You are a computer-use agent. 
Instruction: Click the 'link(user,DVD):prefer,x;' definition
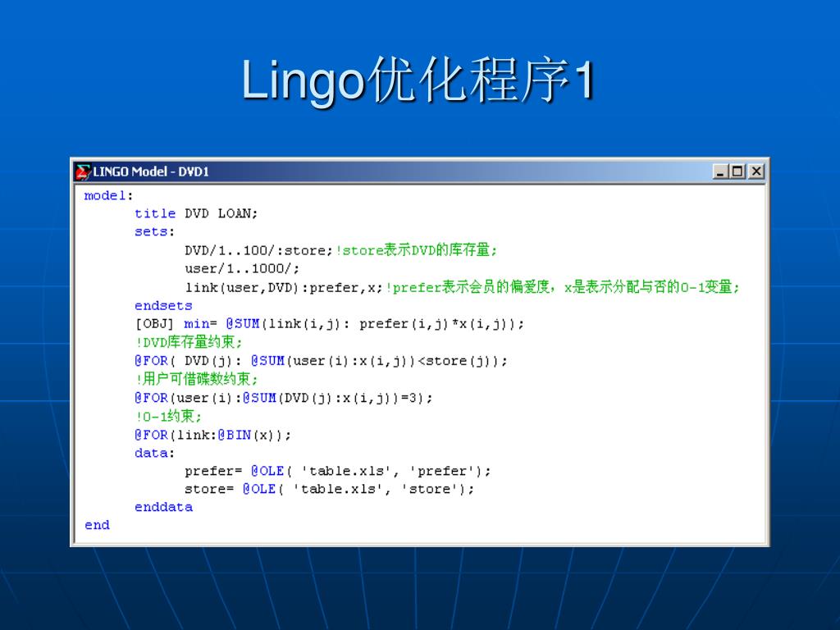tap(284, 288)
